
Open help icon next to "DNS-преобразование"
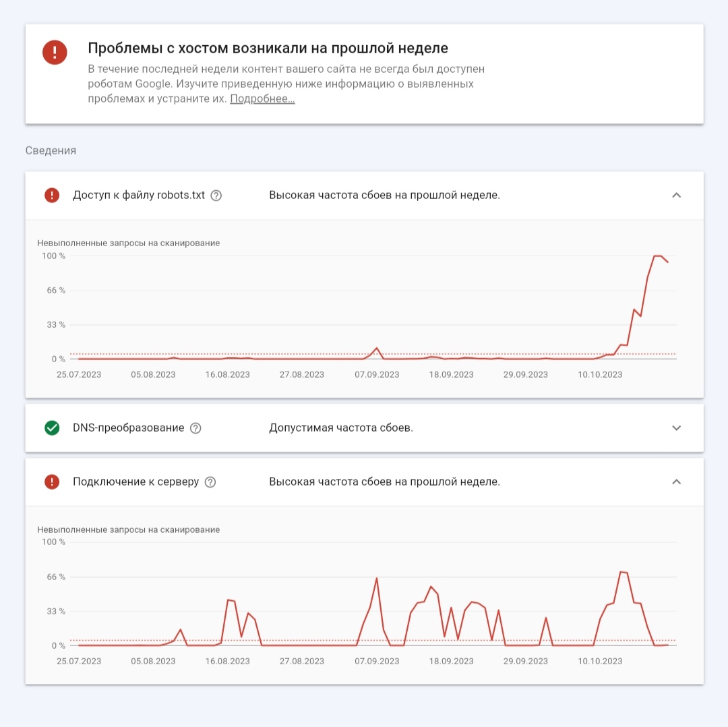(195, 428)
